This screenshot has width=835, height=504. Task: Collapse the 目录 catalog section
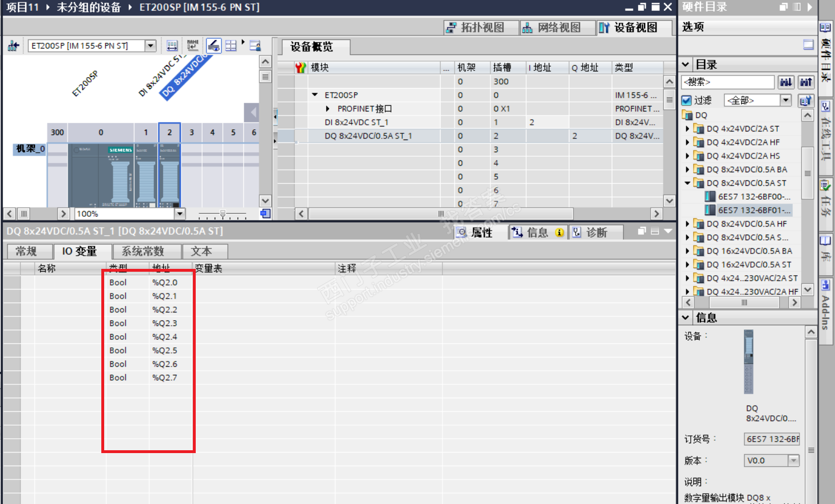[x=686, y=65]
